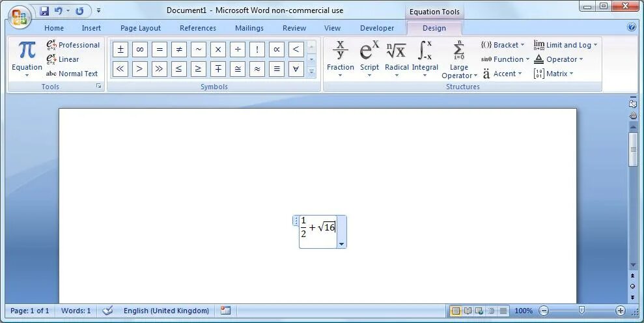Screen dimensions: 644x323
Task: Open the Function structures dropdown
Action: point(505,59)
